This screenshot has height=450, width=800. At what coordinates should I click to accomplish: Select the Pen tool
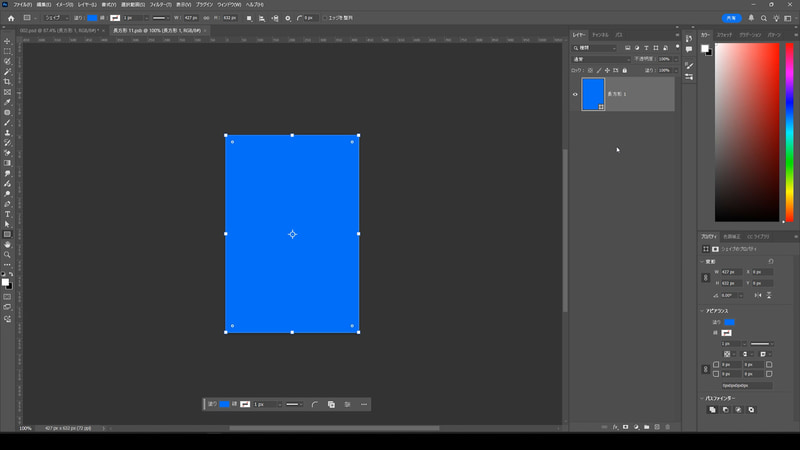tap(7, 204)
